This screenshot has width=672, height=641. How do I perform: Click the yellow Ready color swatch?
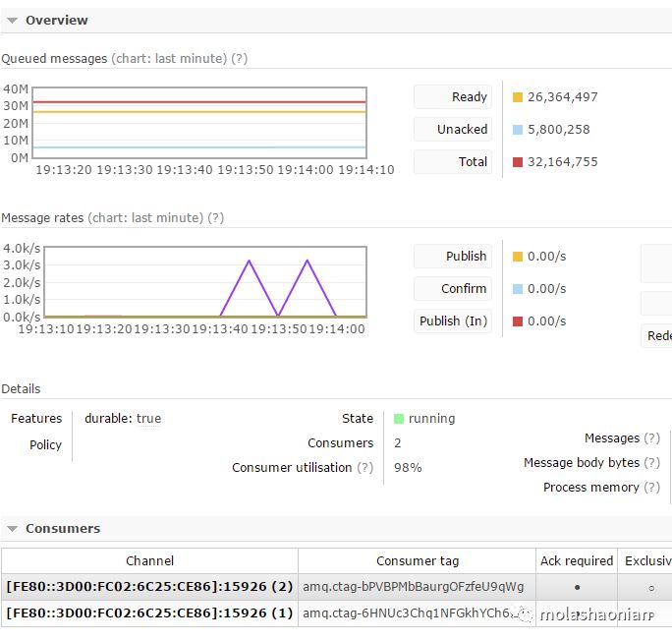518,97
